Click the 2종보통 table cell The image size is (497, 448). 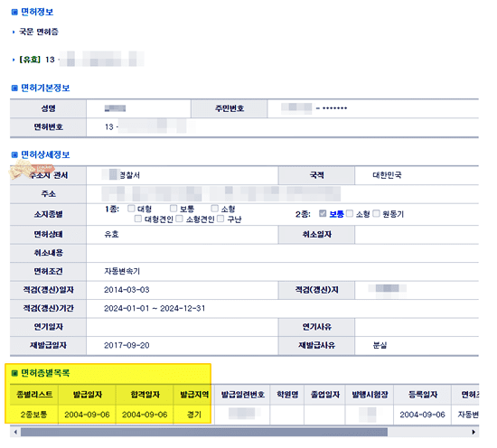coord(34,415)
